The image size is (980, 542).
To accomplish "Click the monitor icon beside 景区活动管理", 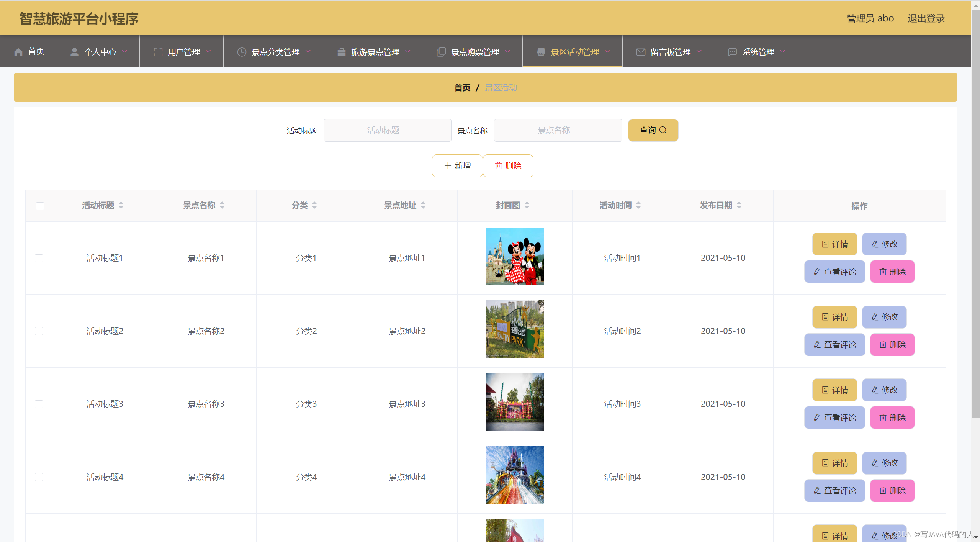I will pos(541,52).
